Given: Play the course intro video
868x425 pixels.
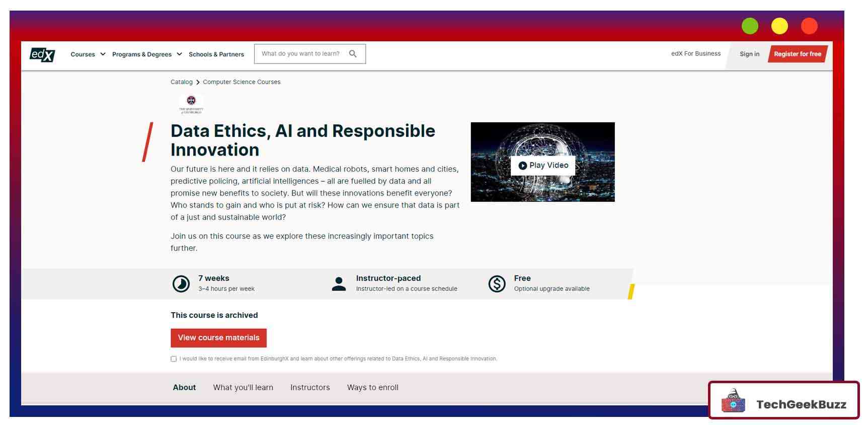Looking at the screenshot, I should point(543,165).
